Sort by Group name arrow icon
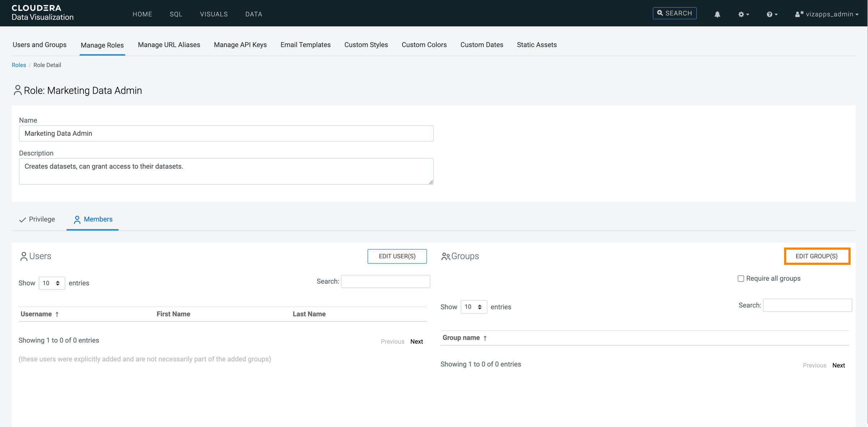 485,338
